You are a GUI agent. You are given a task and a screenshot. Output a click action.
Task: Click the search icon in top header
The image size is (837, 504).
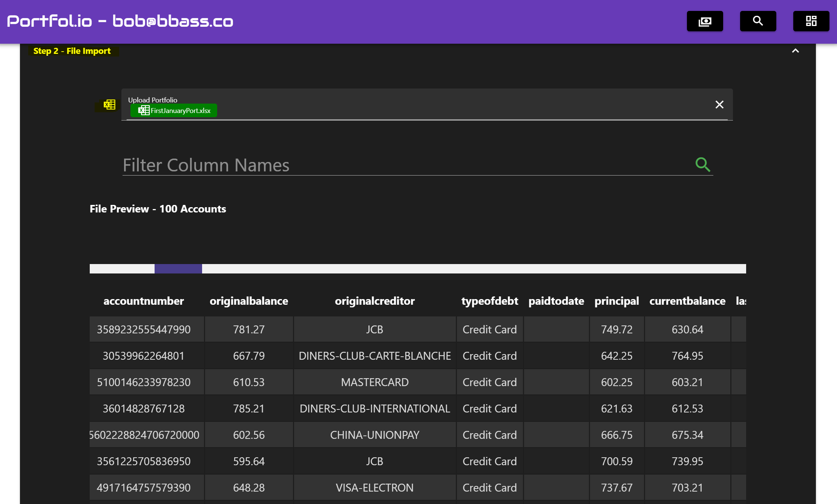click(758, 21)
